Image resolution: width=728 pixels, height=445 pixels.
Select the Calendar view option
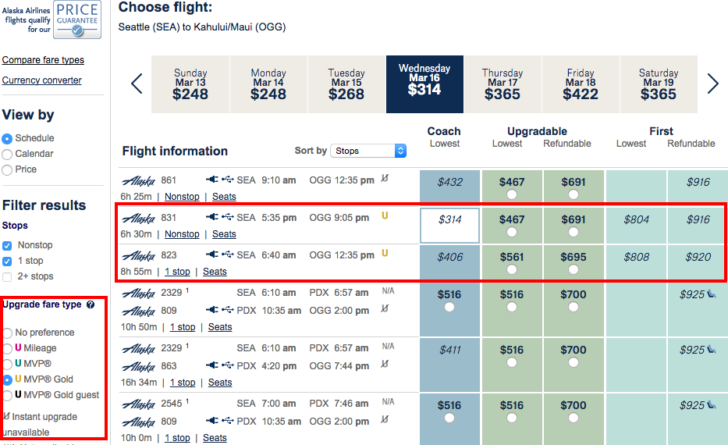tap(8, 154)
